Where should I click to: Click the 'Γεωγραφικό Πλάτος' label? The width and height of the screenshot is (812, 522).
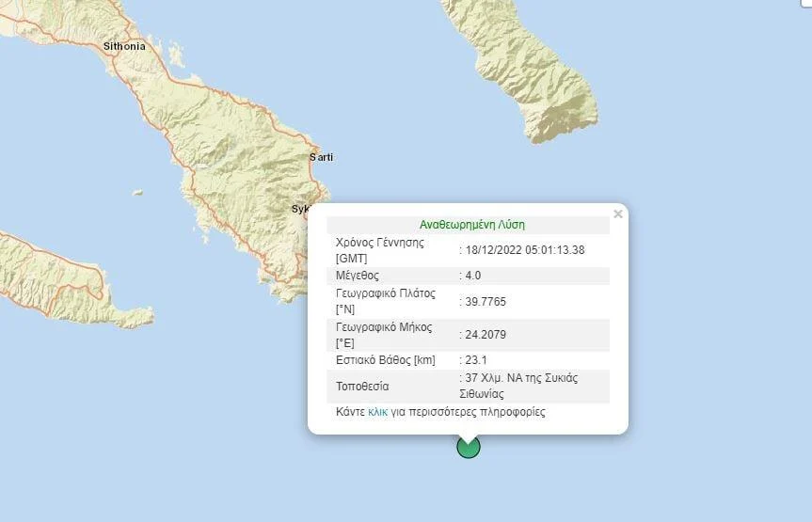(386, 293)
